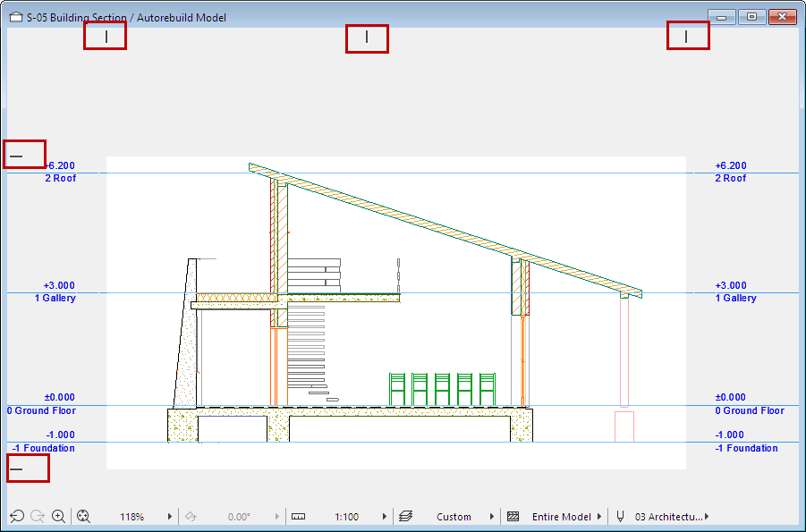This screenshot has width=806, height=532.
Task: Open the arrow beside 03 Architectu... pen set
Action: (x=707, y=517)
